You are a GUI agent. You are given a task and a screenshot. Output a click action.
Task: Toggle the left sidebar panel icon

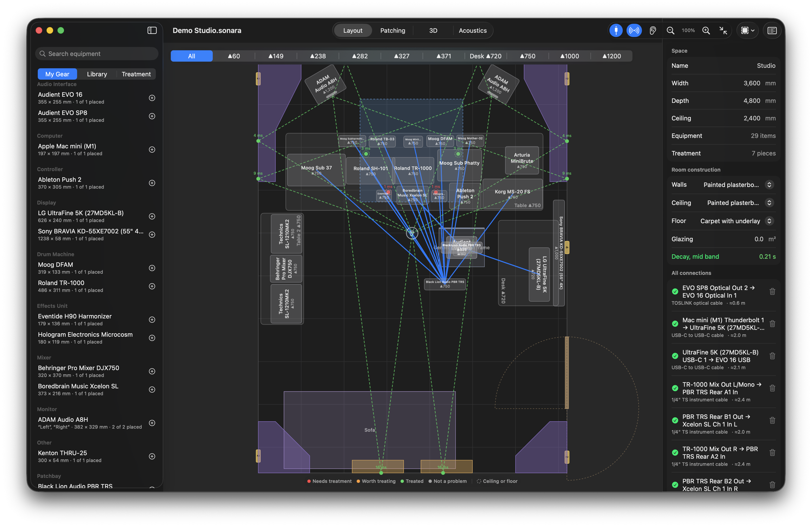point(152,30)
